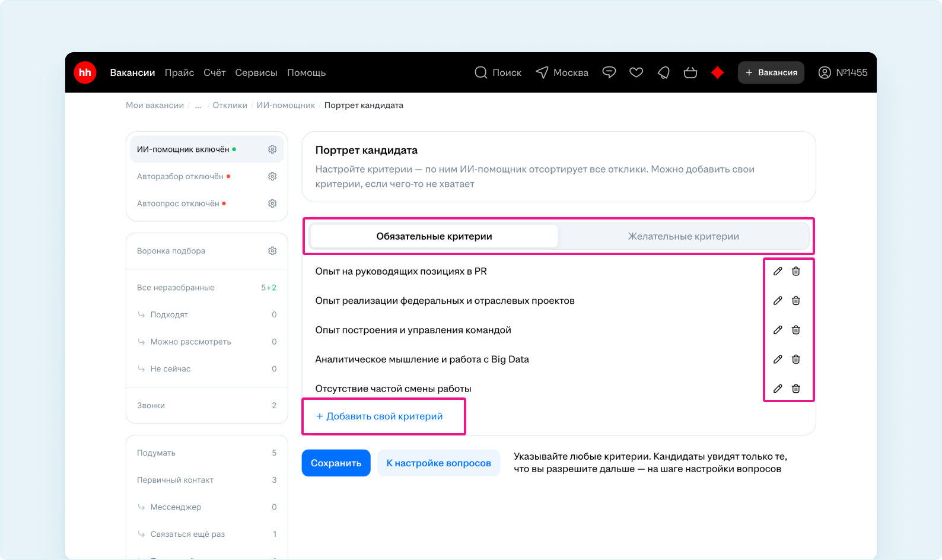Screen dimensions: 942x560
Task: Open the Москва region selector
Action: click(562, 72)
